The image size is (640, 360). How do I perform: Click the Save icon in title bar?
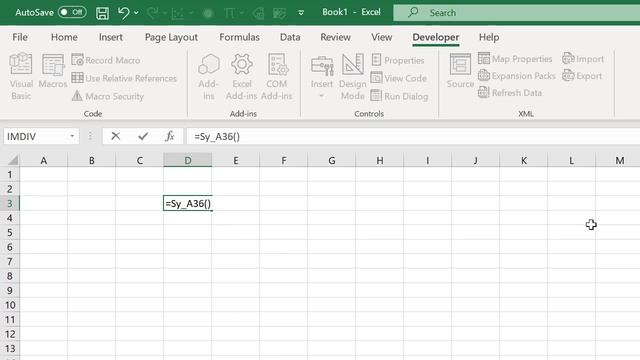coord(102,13)
